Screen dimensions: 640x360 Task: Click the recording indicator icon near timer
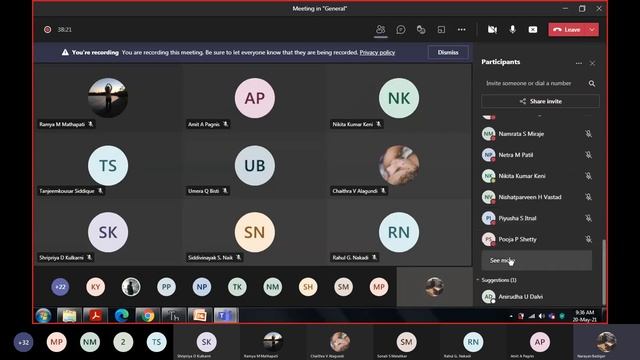47,29
